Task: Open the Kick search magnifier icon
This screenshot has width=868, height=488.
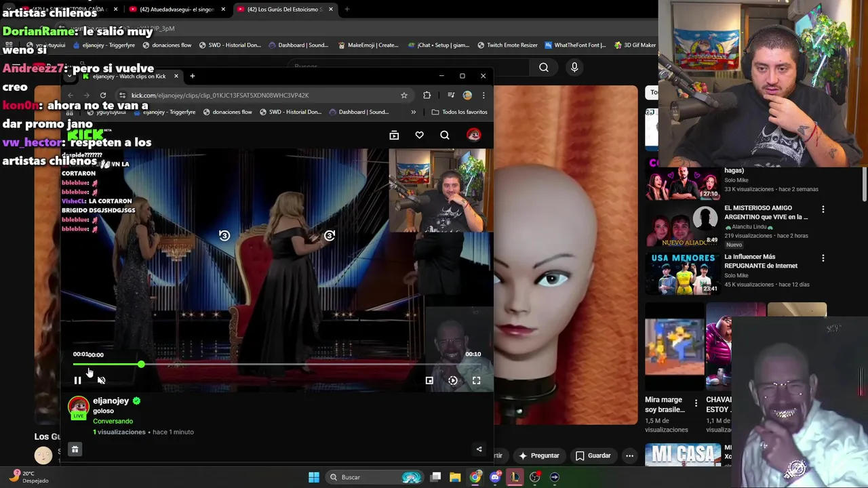Action: [445, 136]
